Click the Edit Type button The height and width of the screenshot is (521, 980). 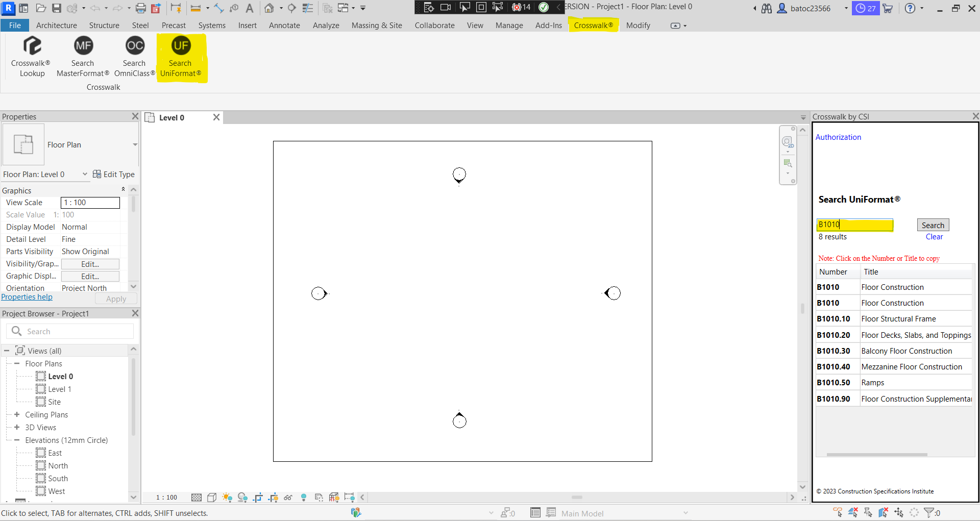point(114,175)
